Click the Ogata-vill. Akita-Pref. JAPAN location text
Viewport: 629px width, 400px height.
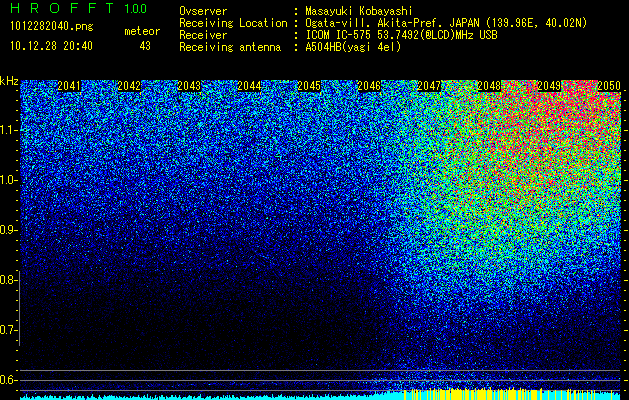click(446, 23)
